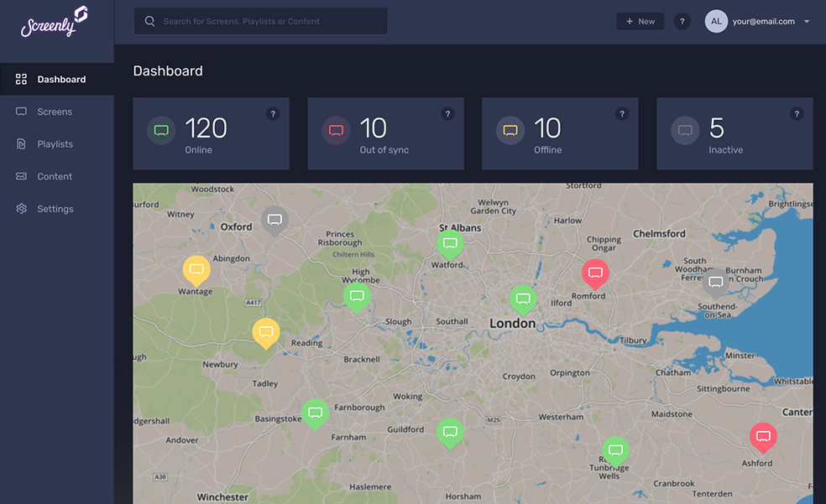Select Screens in the sidebar menu
Viewport: 826px width, 504px height.
pos(55,111)
